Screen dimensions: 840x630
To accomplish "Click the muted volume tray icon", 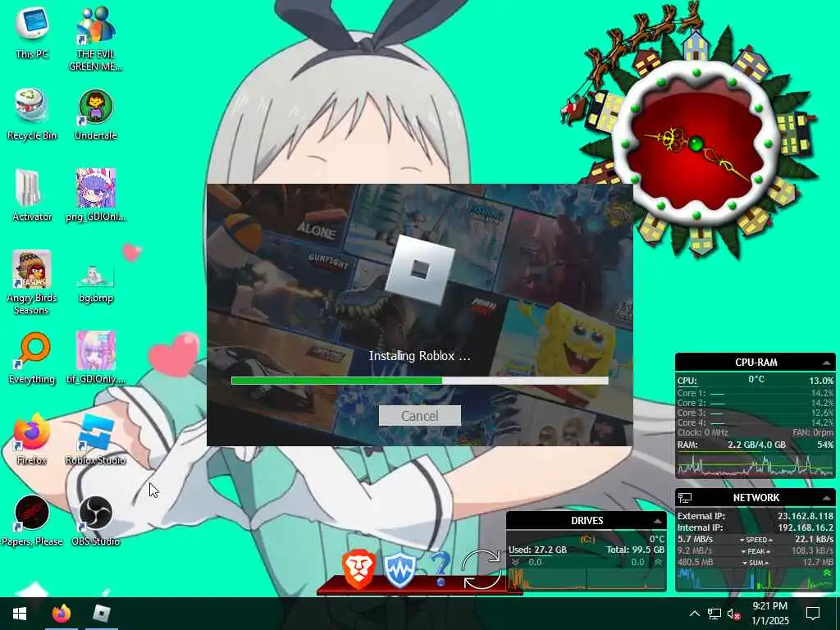I will pos(734,614).
